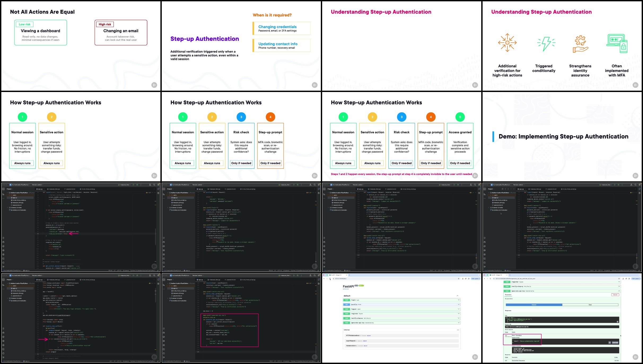
Task: Select the 'Not All Actions Are Equal' slide thumbnail
Action: pos(81,46)
